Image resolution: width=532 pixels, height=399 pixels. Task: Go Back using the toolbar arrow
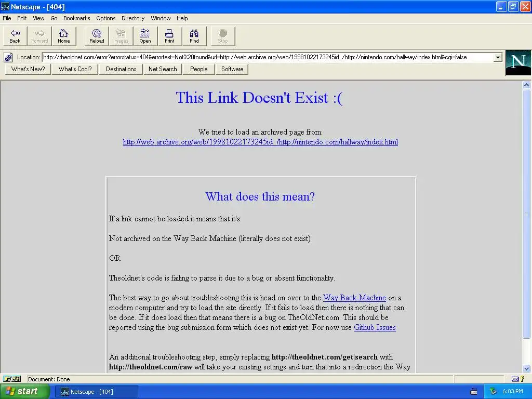[x=15, y=36]
